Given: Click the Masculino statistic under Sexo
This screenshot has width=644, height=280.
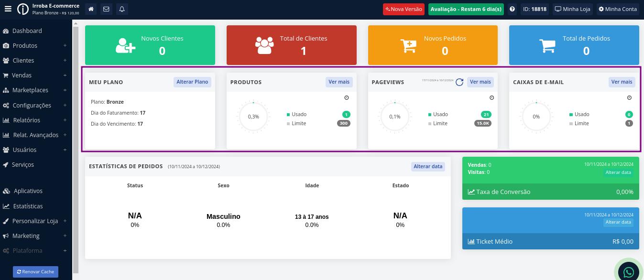Looking at the screenshot, I should click(x=223, y=216).
